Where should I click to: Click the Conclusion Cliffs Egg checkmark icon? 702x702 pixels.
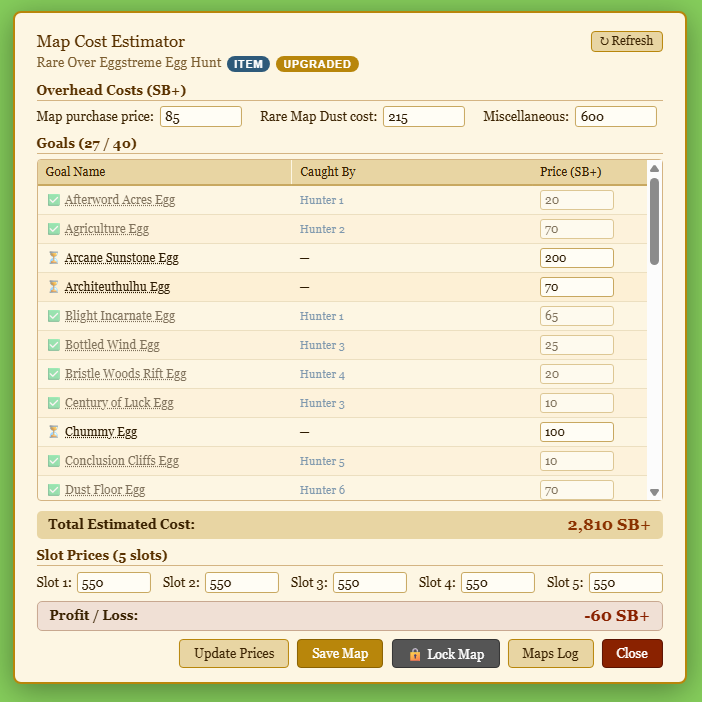(54, 461)
